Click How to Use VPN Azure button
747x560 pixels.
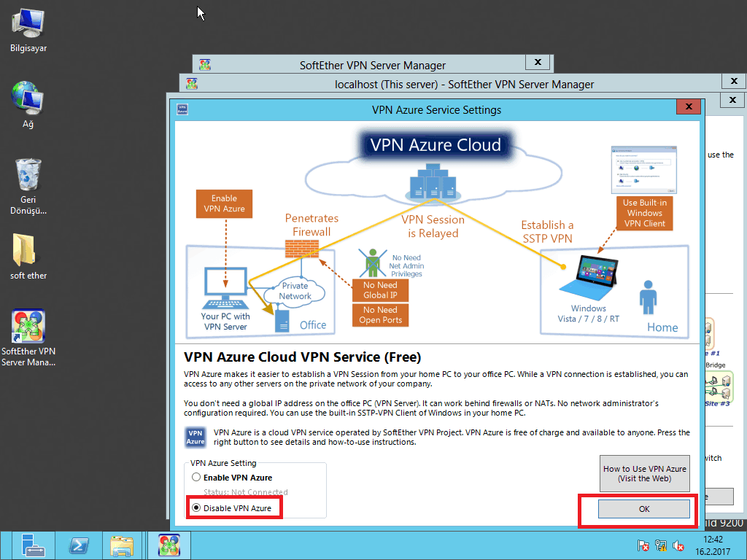[644, 473]
